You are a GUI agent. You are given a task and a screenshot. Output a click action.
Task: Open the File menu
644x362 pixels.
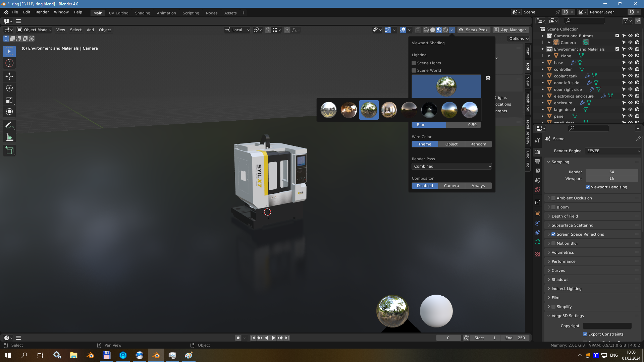coord(15,12)
